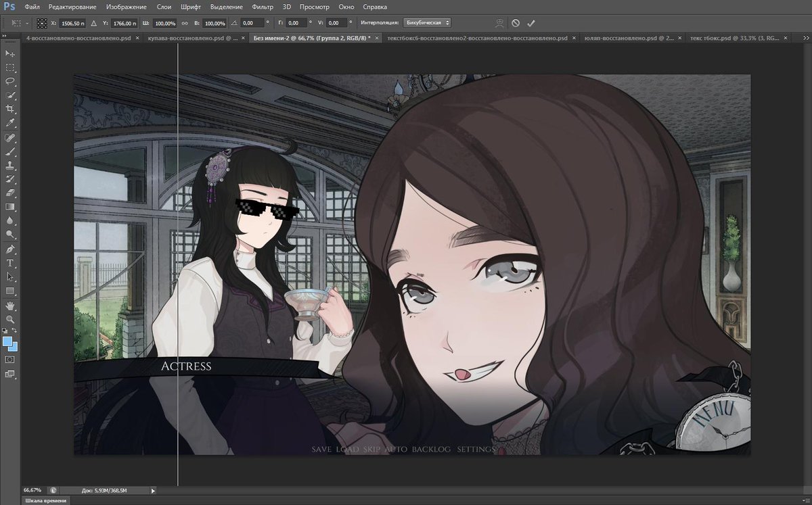Open the transform tool preset picker
This screenshot has width=812, height=505.
tap(18, 23)
